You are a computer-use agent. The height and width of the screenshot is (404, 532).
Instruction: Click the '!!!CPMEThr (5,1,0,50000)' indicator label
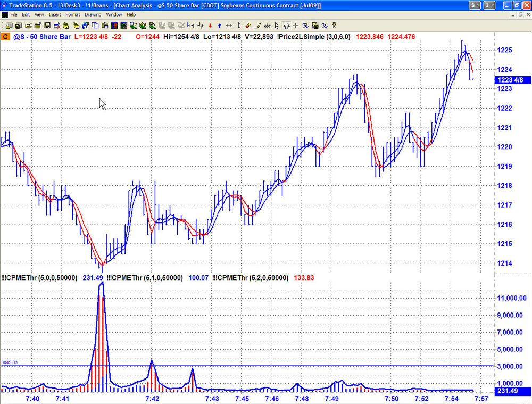(x=145, y=278)
